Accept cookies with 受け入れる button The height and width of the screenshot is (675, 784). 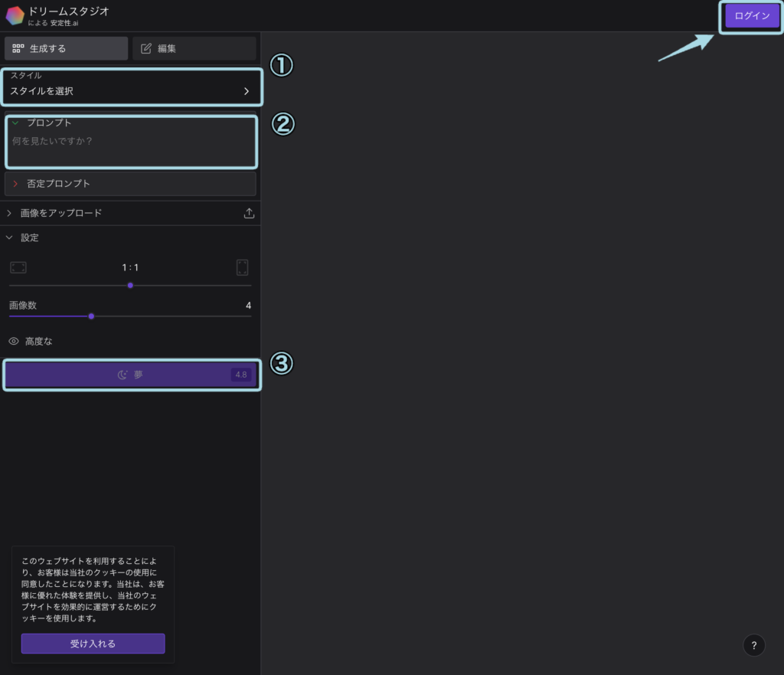[93, 644]
